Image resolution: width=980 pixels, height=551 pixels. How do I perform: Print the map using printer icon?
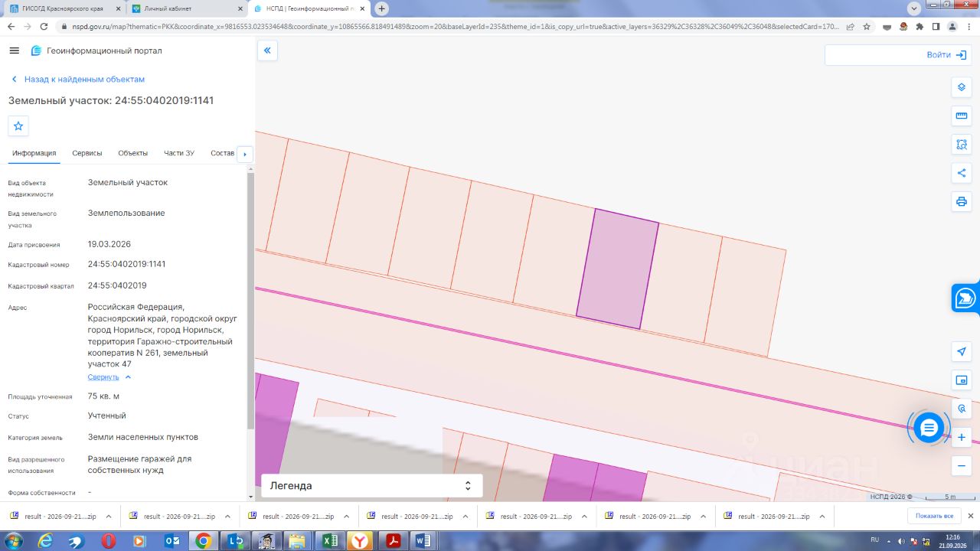[x=962, y=202]
